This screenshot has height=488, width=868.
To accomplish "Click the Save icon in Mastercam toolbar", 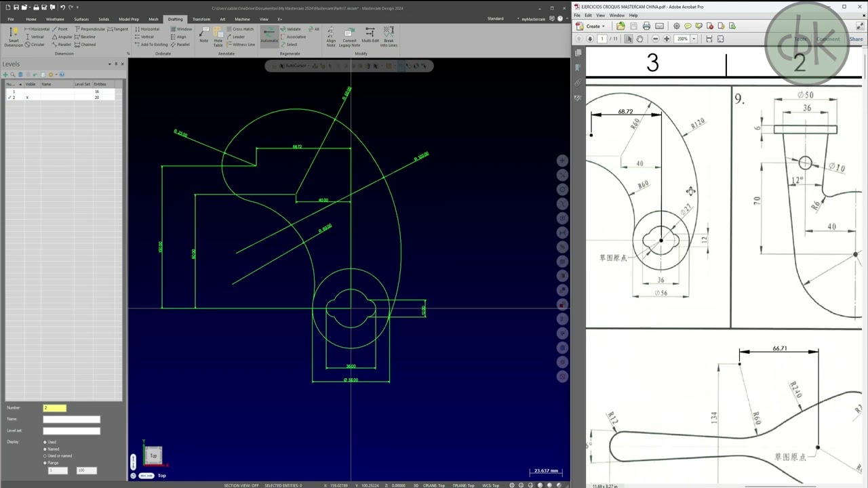I will click(16, 7).
